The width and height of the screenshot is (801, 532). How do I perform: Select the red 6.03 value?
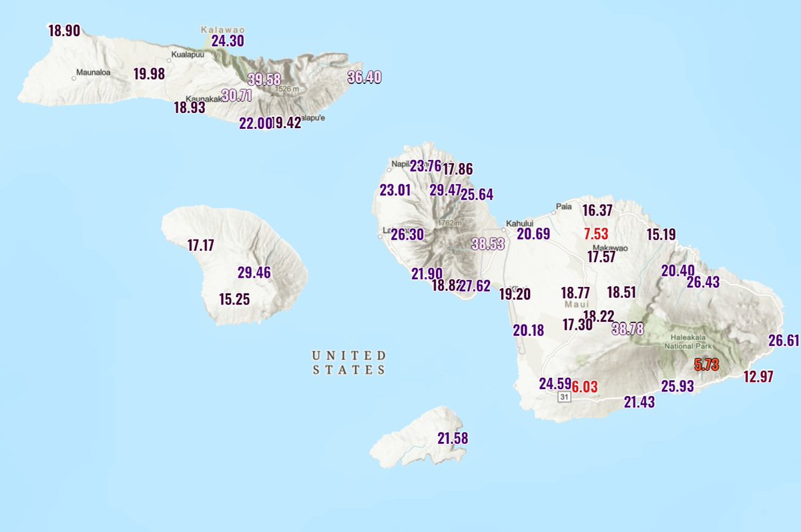(585, 386)
